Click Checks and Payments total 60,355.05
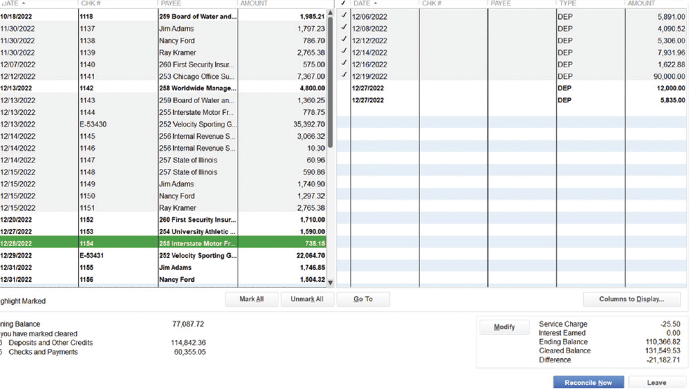 click(x=190, y=352)
